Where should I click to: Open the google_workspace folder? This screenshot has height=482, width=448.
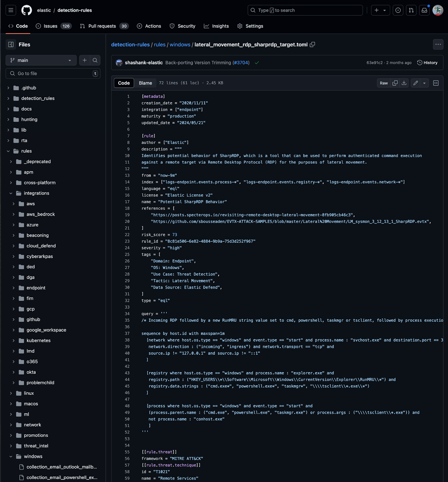tap(46, 330)
